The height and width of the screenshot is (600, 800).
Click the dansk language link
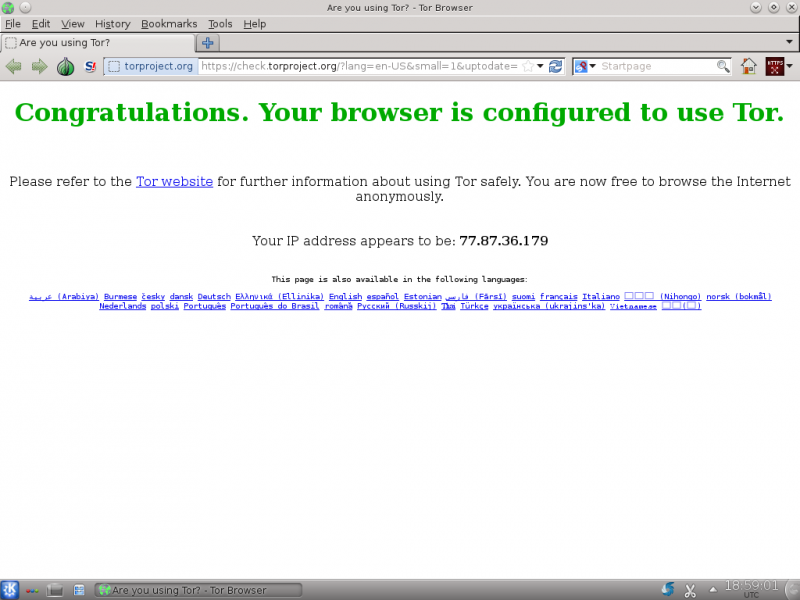181,296
